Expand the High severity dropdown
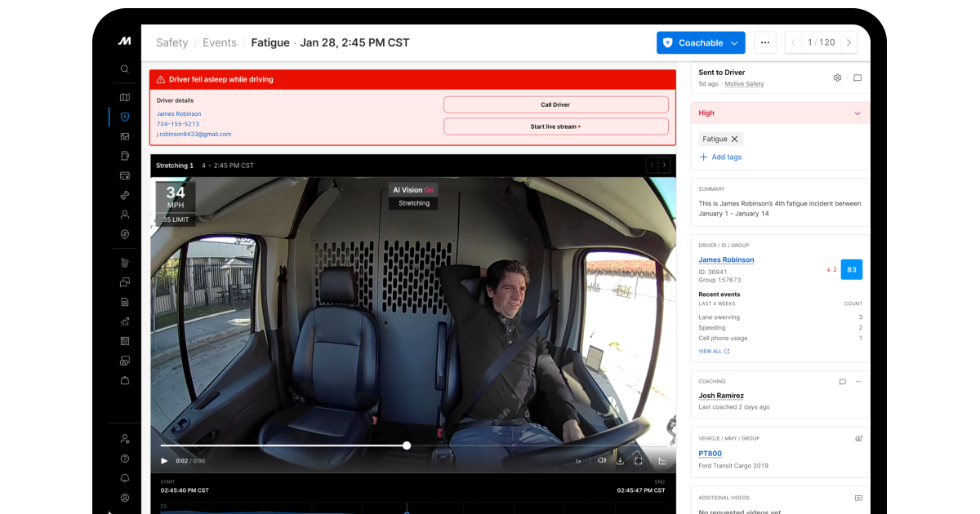Viewport: 980px width, 514px height. 857,113
